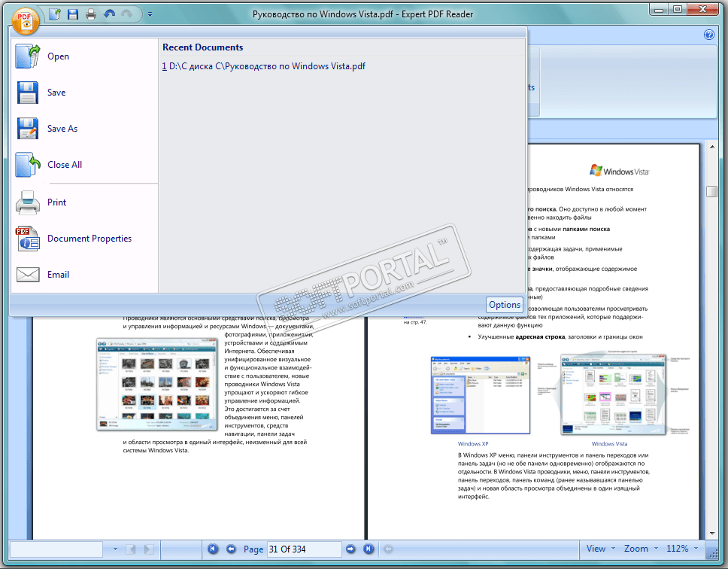Click the blue help question mark icon
728x569 pixels.
coord(709,35)
